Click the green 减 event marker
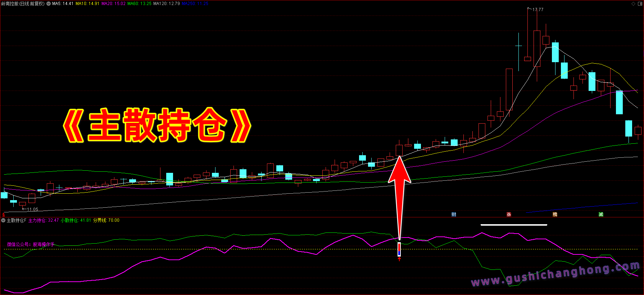 [x=601, y=215]
